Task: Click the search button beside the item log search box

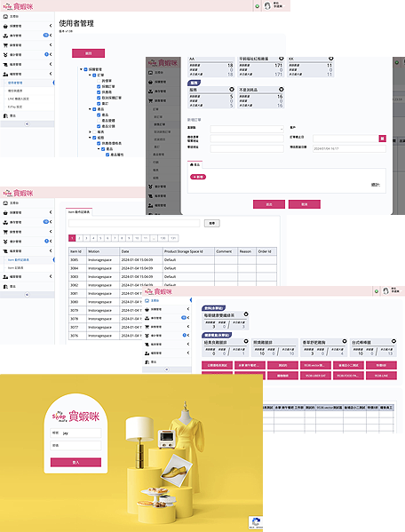Action: (x=212, y=223)
